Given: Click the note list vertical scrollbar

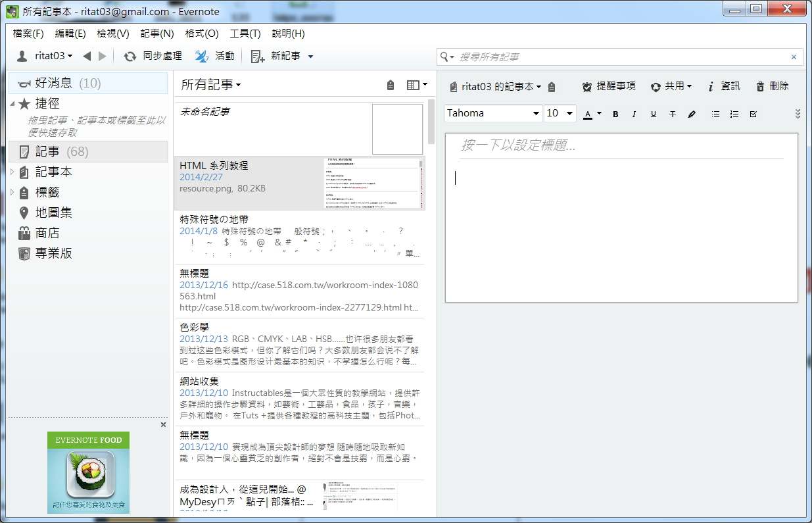Looking at the screenshot, I should pyautogui.click(x=431, y=122).
